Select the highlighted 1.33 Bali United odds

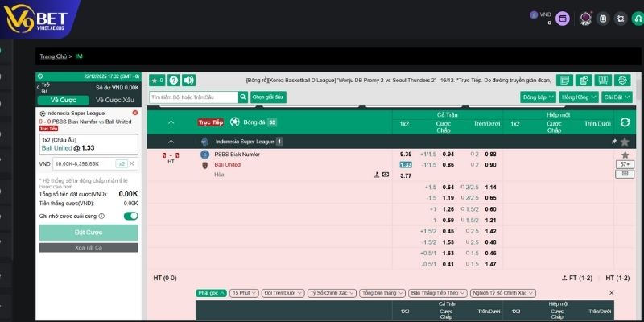406,165
